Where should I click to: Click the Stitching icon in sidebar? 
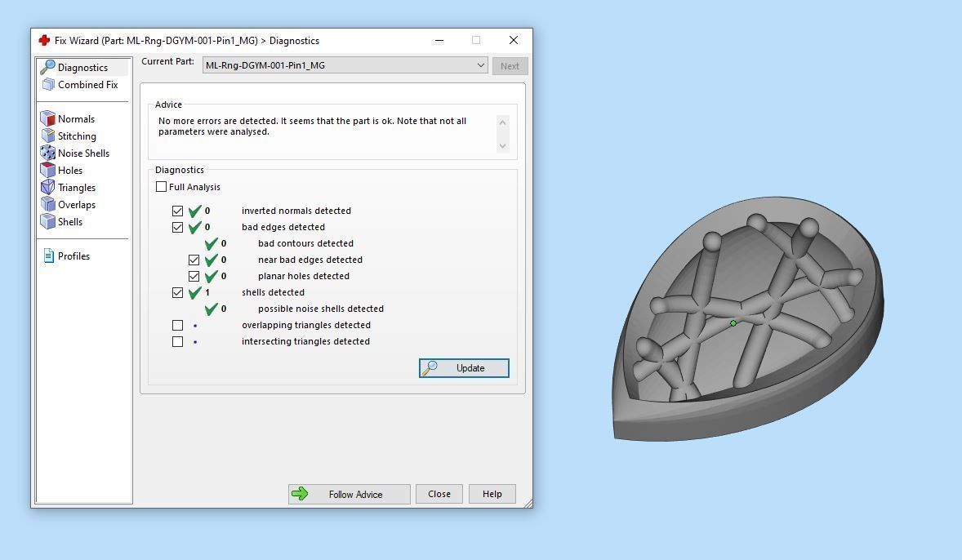coord(48,136)
